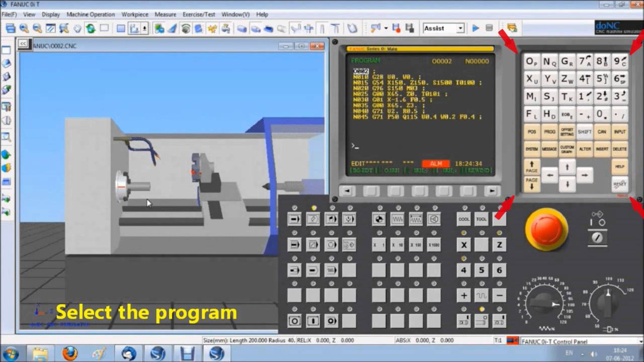The height and width of the screenshot is (362, 644).
Task: Open the Machine Operation menu
Action: tap(91, 15)
